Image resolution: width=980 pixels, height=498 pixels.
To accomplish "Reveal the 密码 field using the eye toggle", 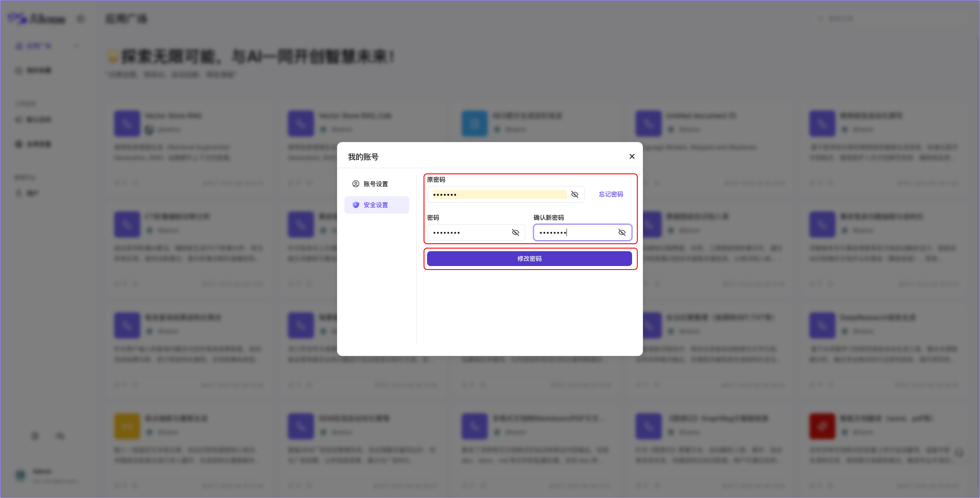I will pos(515,232).
